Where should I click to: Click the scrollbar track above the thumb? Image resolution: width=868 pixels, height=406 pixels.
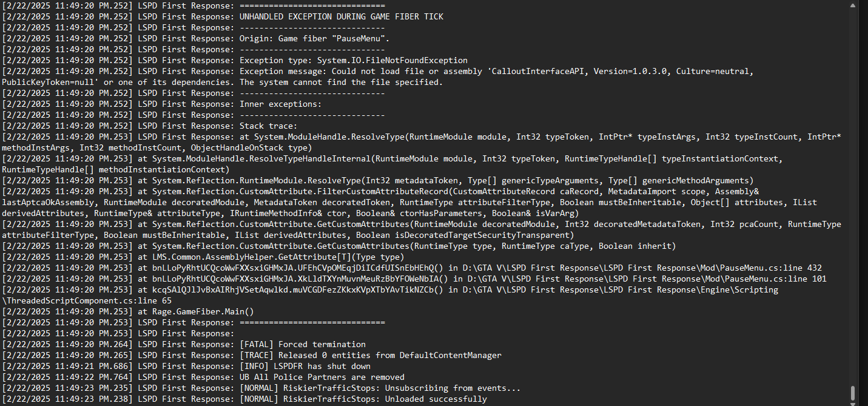[852, 182]
